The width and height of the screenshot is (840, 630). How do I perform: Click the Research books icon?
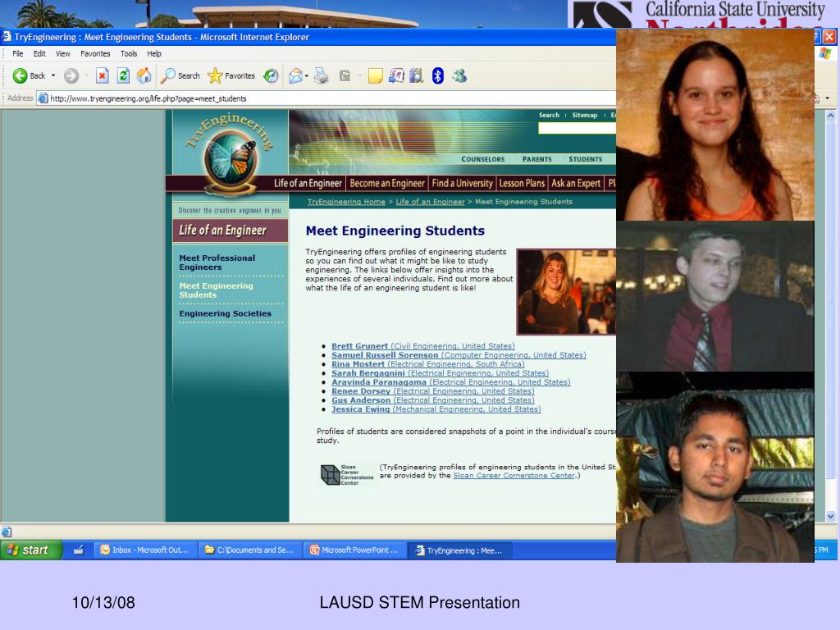pos(416,76)
